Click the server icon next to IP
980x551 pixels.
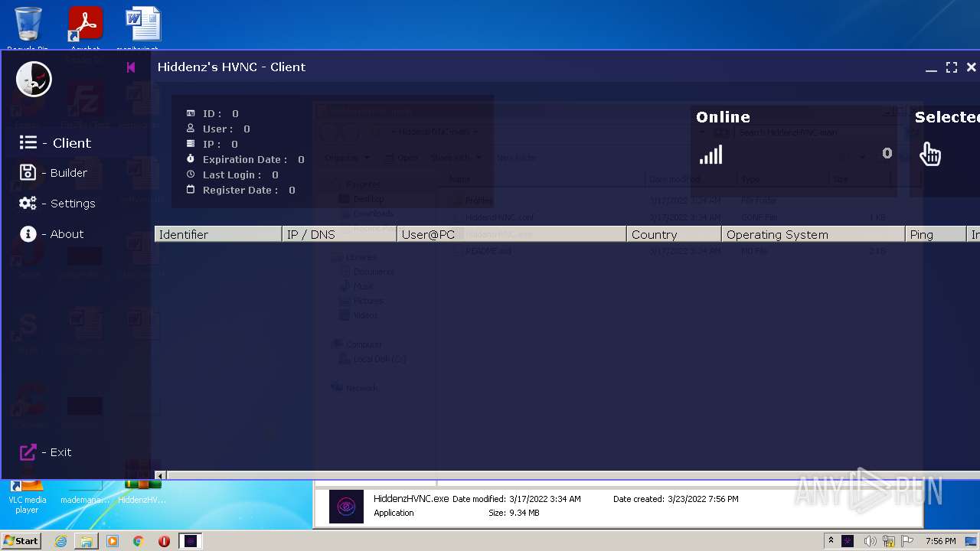(191, 144)
